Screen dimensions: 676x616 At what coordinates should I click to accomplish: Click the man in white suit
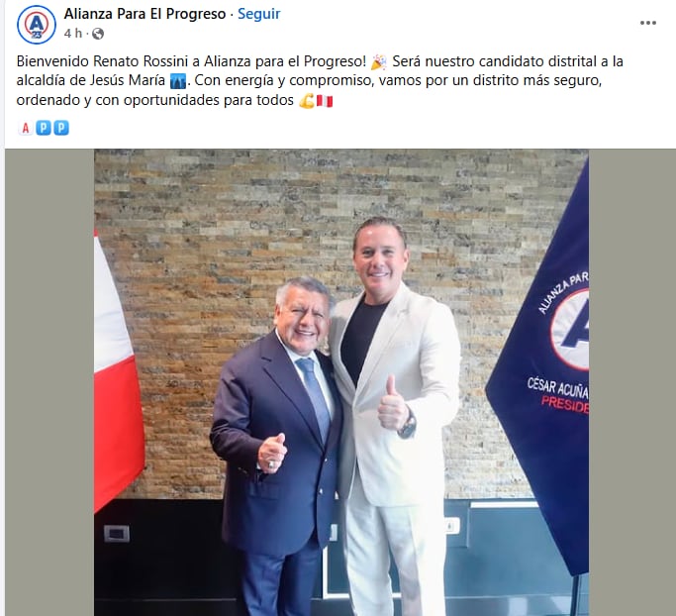coord(395,414)
